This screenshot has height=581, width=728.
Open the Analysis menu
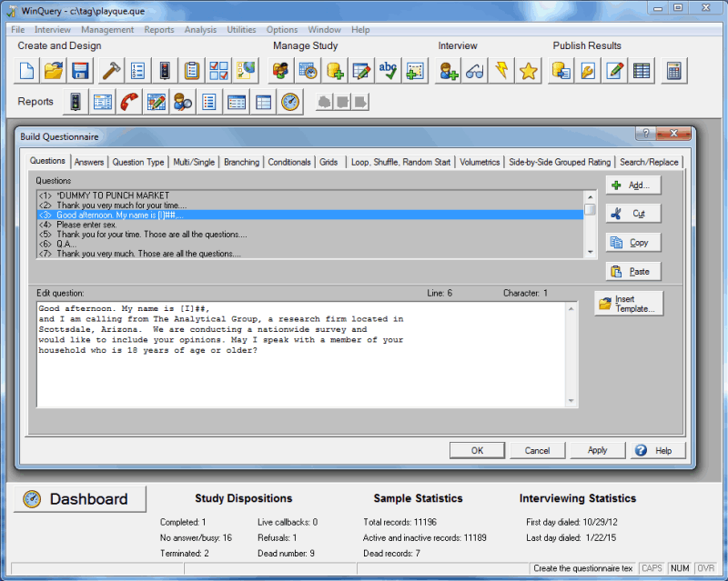click(x=200, y=30)
